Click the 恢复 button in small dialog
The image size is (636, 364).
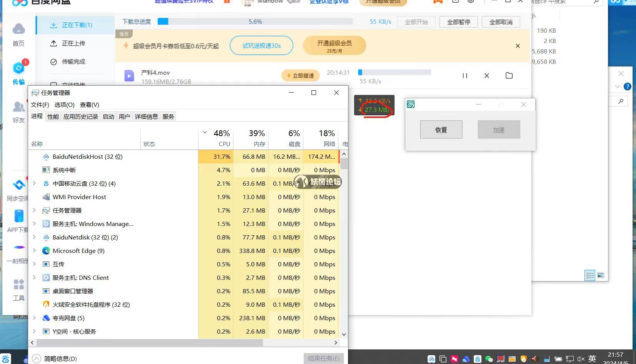[441, 130]
